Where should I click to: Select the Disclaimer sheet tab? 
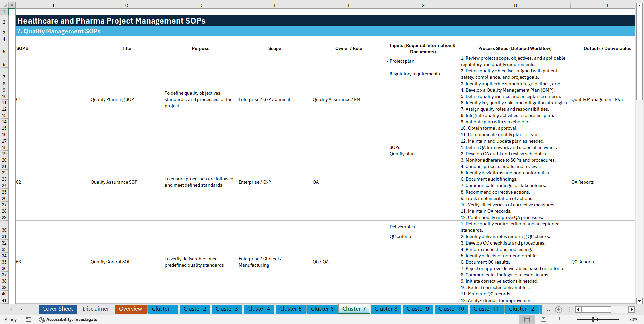pos(96,309)
